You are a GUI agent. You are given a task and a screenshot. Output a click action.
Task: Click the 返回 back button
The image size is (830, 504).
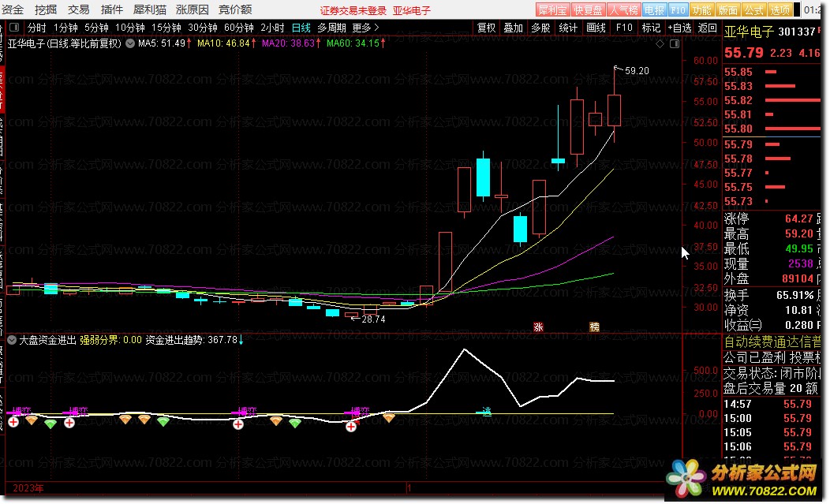tap(707, 28)
